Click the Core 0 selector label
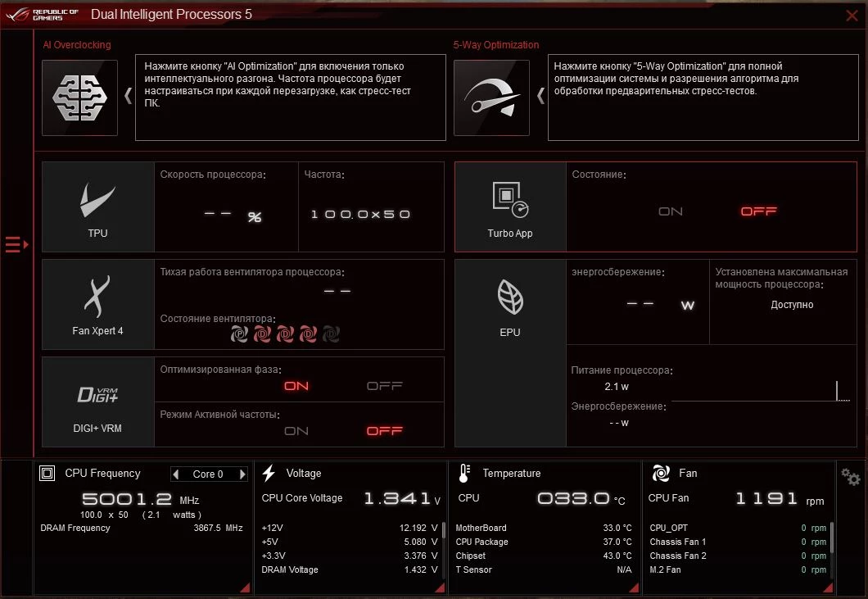The image size is (868, 599). pyautogui.click(x=208, y=474)
